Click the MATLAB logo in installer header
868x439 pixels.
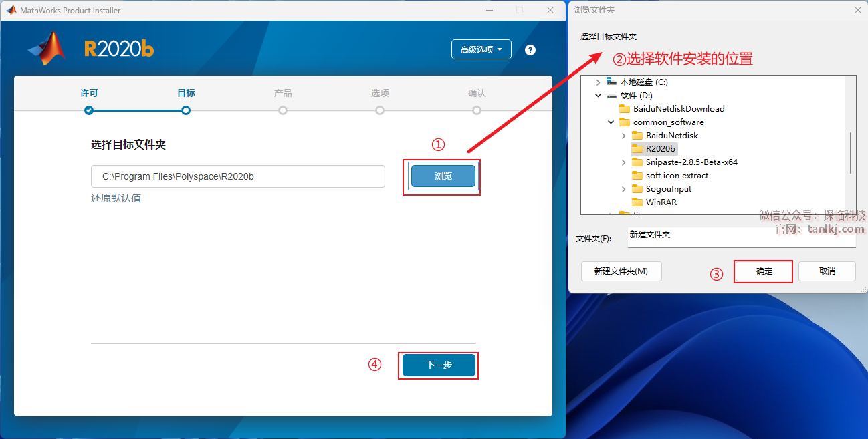[x=47, y=48]
